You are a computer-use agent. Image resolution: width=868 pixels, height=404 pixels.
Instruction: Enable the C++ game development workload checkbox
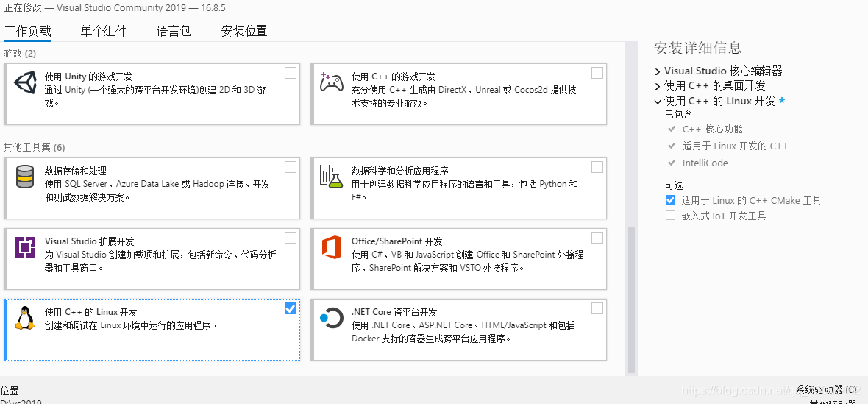(597, 73)
